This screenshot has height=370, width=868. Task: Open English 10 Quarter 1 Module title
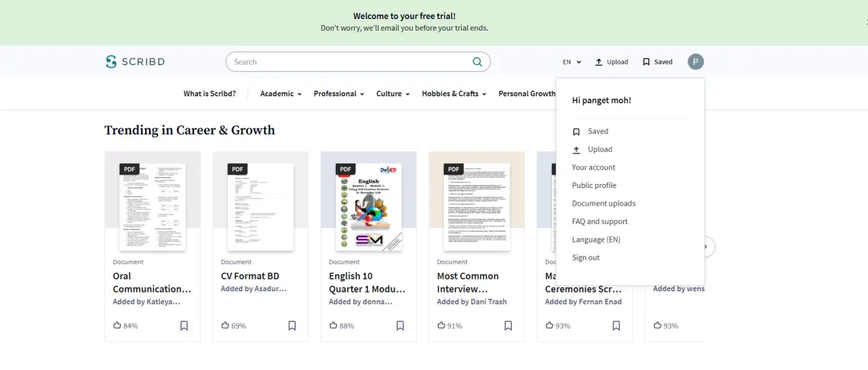[367, 282]
